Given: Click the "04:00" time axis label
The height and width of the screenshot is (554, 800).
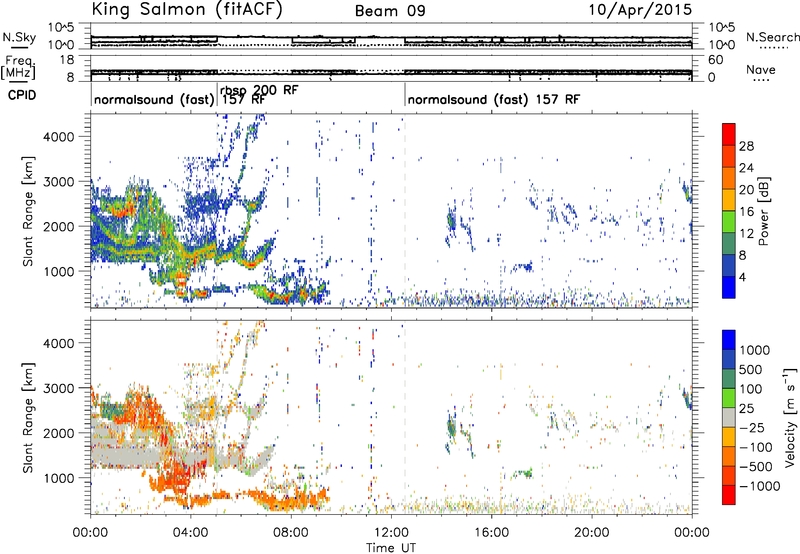Looking at the screenshot, I should pyautogui.click(x=191, y=533).
